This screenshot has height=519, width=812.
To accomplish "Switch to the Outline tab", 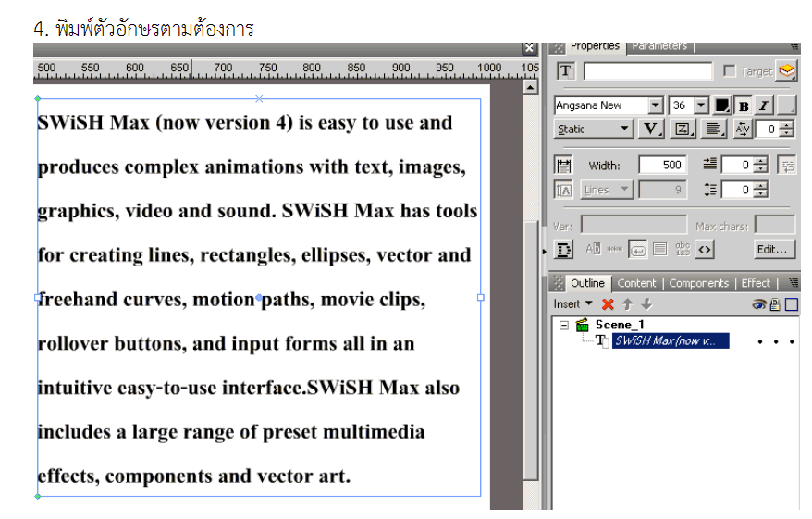I will pyautogui.click(x=587, y=283).
